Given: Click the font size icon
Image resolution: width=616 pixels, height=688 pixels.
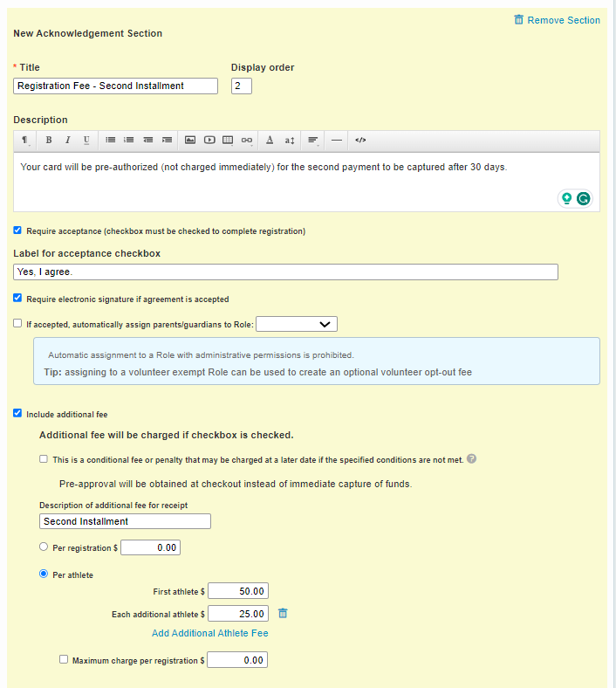Looking at the screenshot, I should (x=290, y=141).
